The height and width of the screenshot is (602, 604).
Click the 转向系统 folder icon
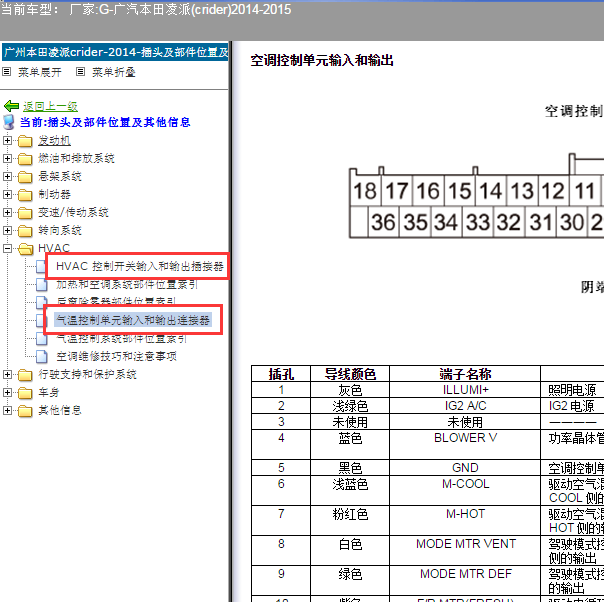pos(25,231)
